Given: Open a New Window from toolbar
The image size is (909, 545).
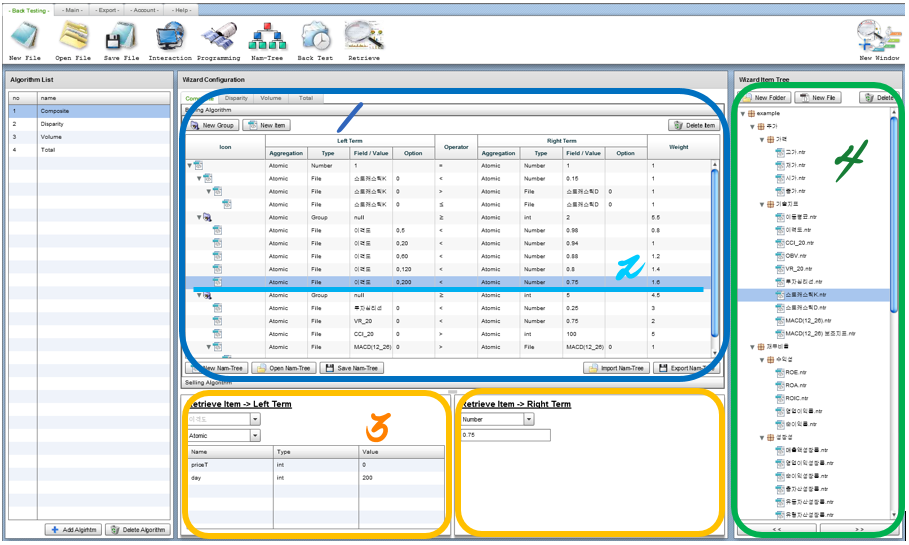Looking at the screenshot, I should click(x=880, y=37).
